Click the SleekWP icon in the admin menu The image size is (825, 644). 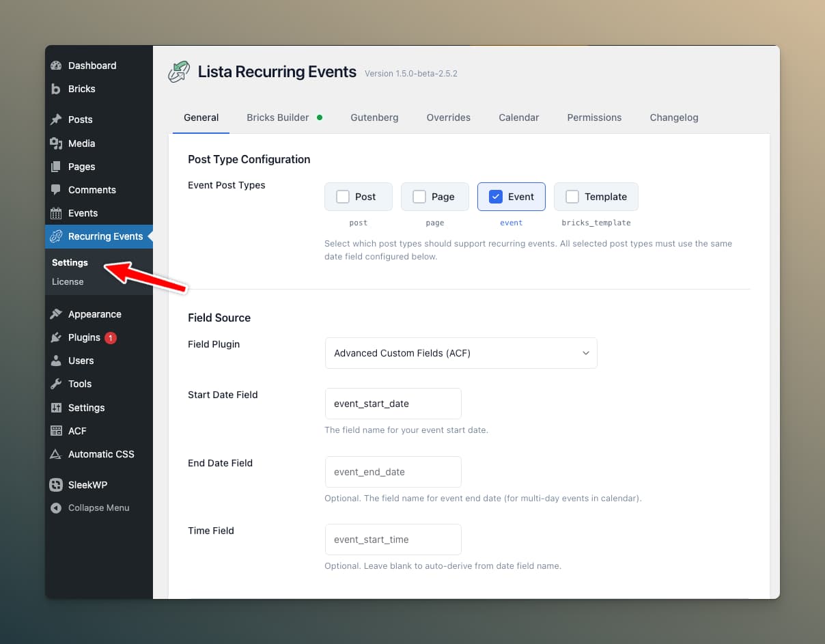[57, 485]
